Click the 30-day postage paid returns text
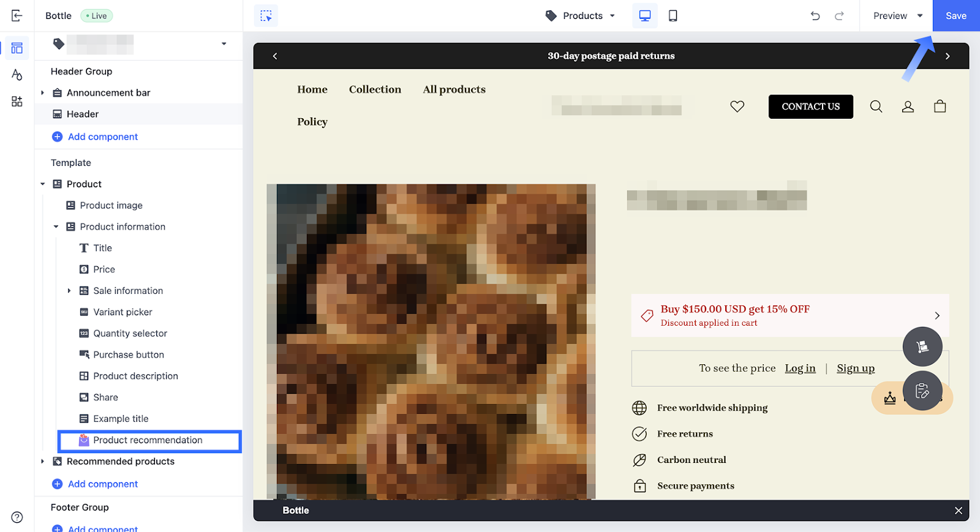 pos(611,56)
